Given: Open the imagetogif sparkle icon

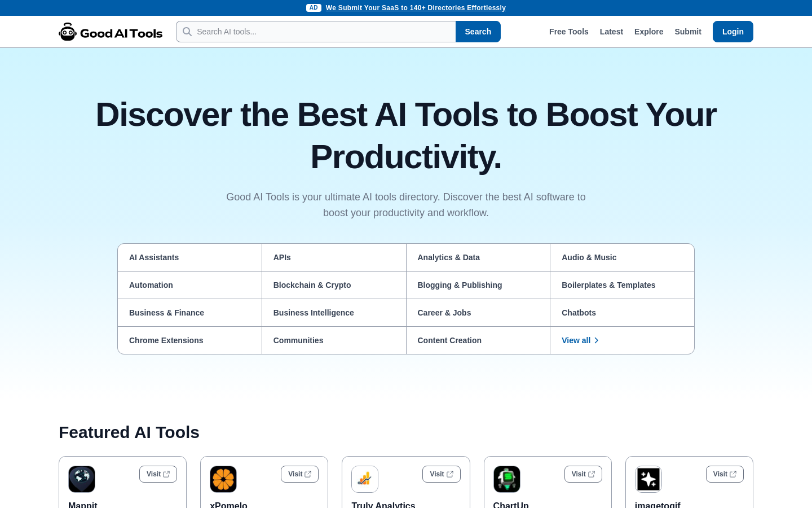Looking at the screenshot, I should click(648, 479).
